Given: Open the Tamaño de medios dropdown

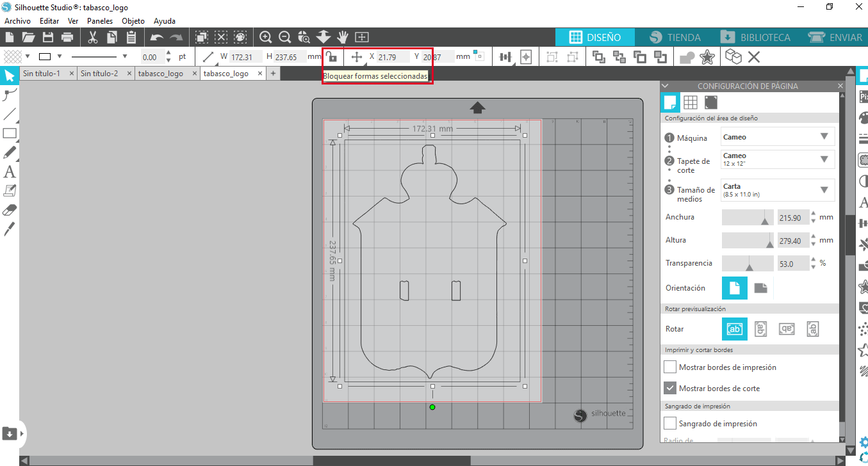Looking at the screenshot, I should 778,190.
